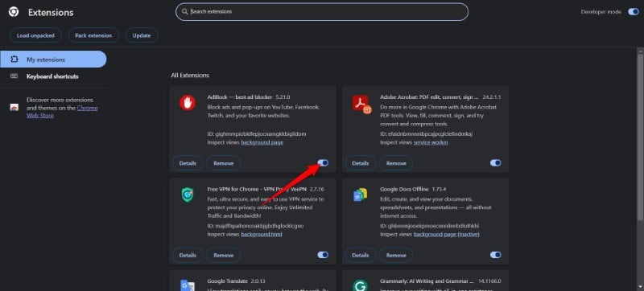Focus the Search extensions input field
644x291 pixels.
(x=322, y=12)
